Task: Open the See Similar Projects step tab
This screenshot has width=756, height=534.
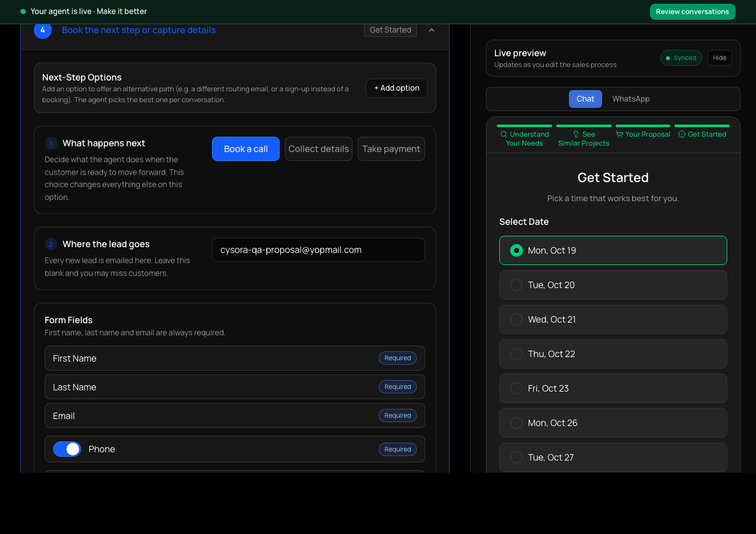Action: [x=584, y=137]
